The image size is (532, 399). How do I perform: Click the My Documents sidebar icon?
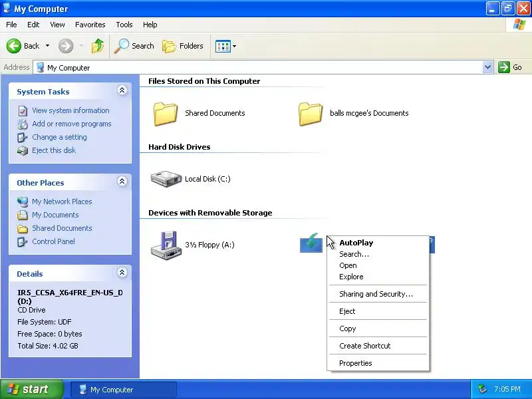(x=23, y=215)
